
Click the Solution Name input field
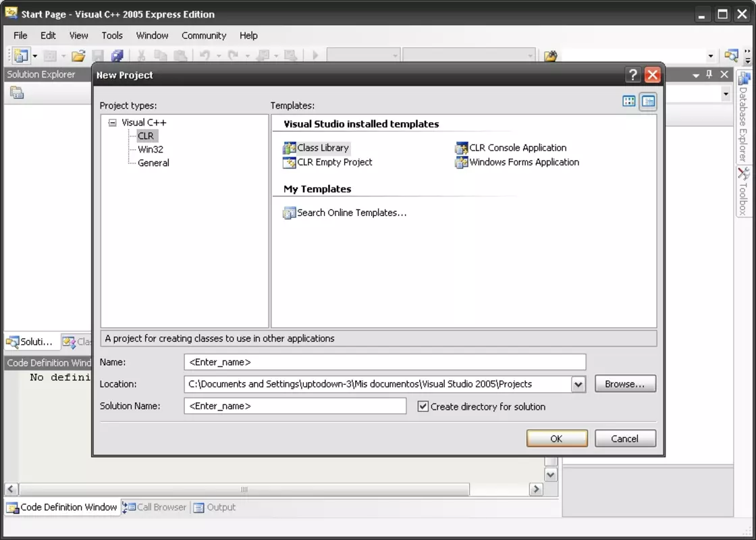(295, 406)
